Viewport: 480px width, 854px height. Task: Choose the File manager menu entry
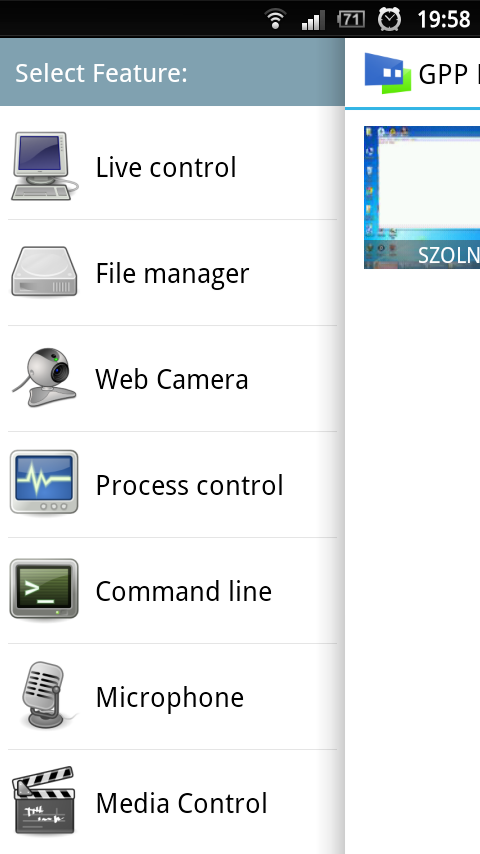point(172,273)
